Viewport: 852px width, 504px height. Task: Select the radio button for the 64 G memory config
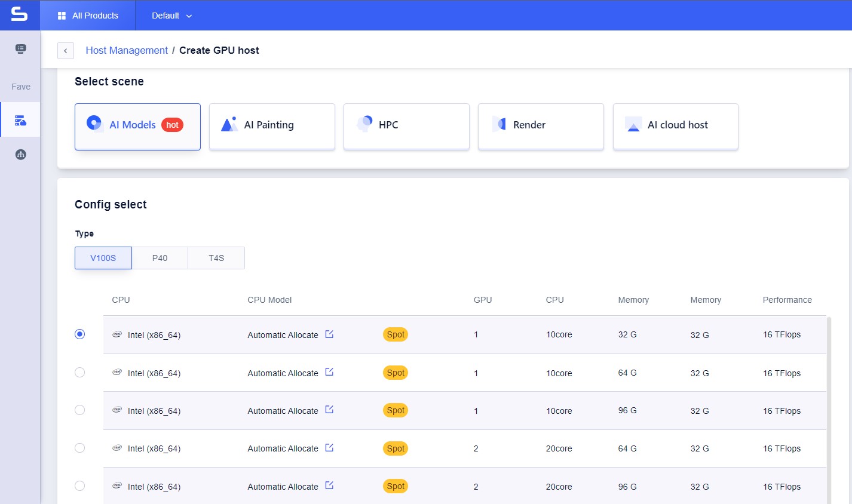[79, 372]
